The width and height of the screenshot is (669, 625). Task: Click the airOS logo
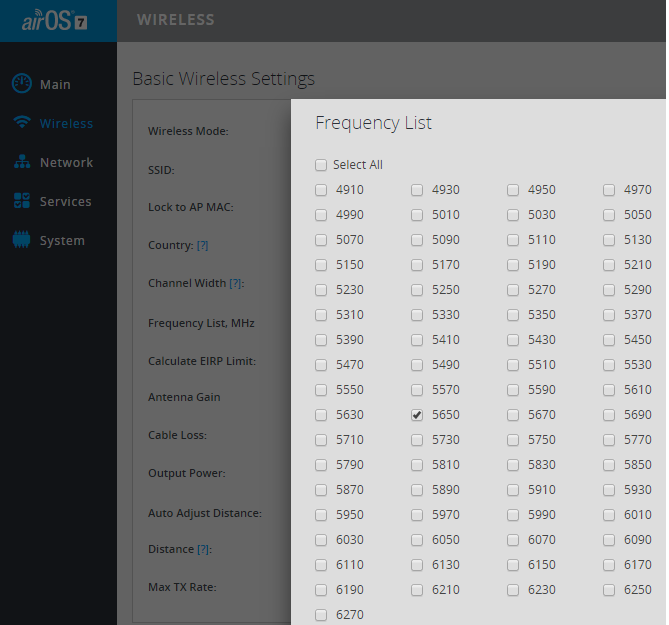57,20
